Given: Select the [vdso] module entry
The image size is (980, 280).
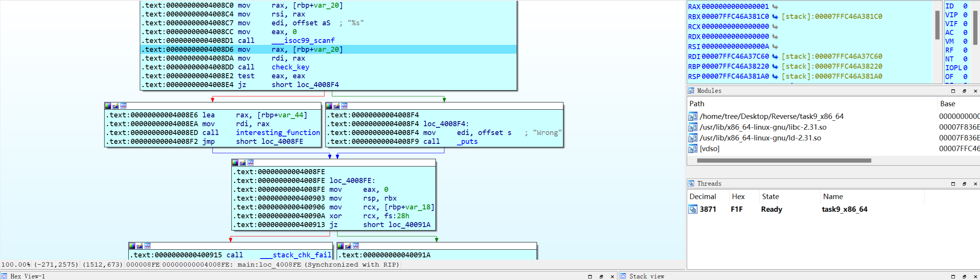Looking at the screenshot, I should 709,149.
